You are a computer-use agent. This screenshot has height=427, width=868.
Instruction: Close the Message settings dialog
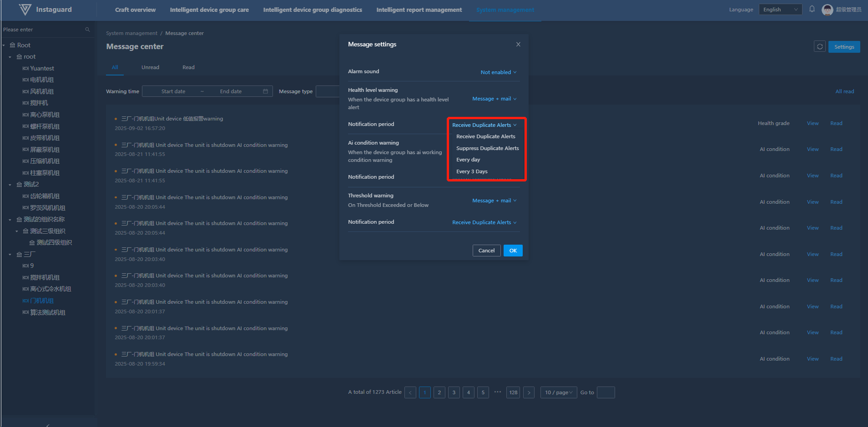pos(518,44)
